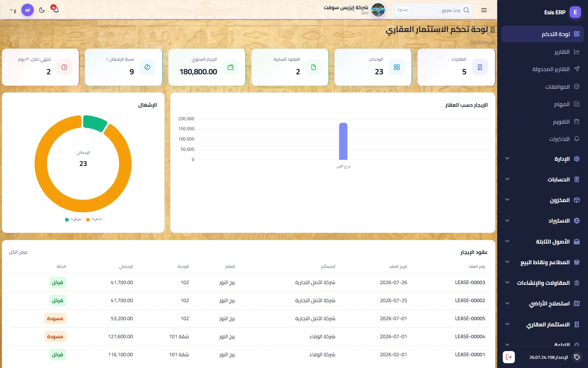Click the المخزون box icon
The height and width of the screenshot is (368, 588).
click(577, 200)
